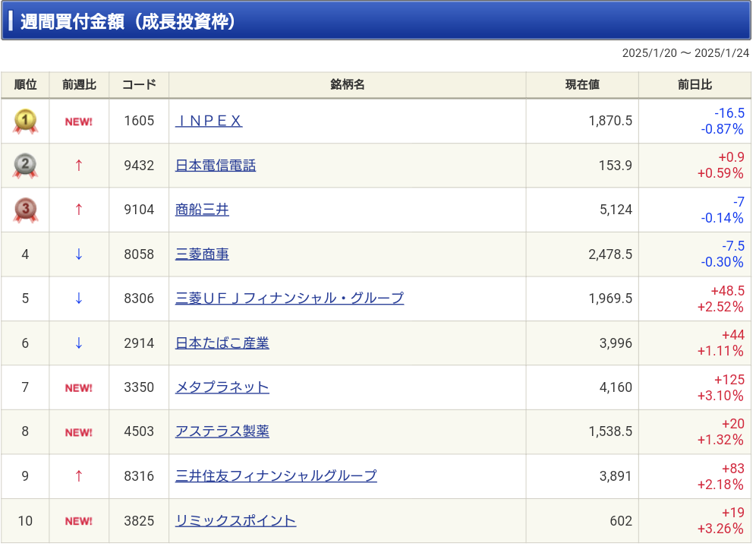Click the 銘柄名 column header

[x=347, y=85]
